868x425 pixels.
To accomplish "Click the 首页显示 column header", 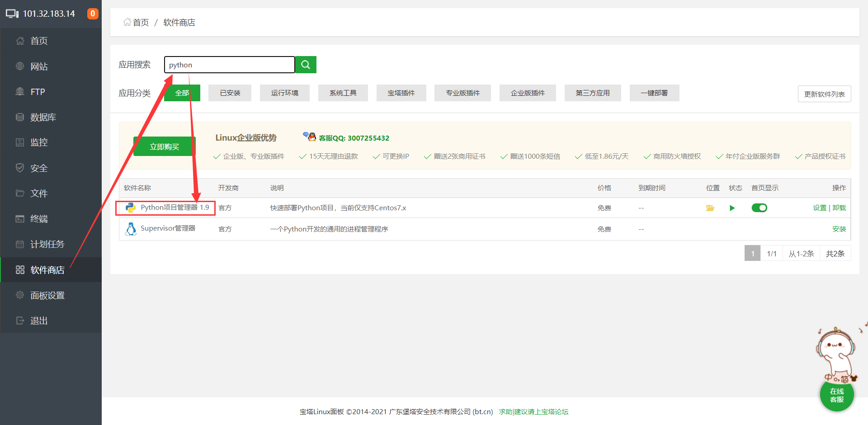I will point(765,188).
